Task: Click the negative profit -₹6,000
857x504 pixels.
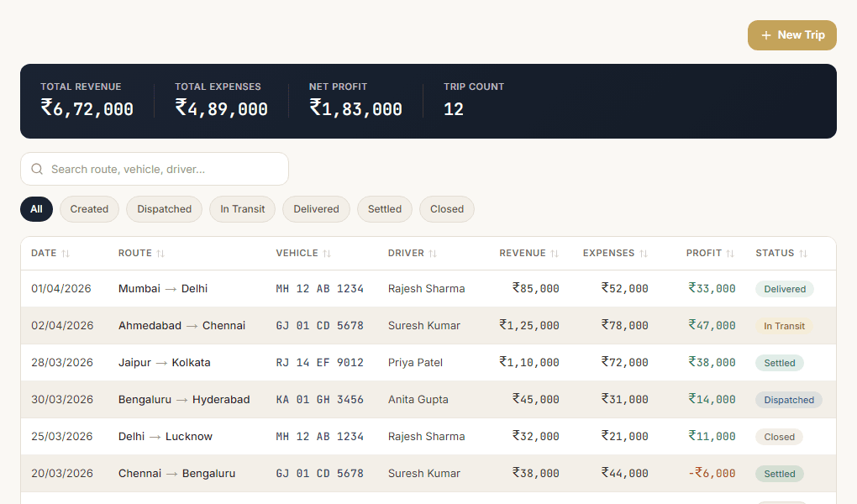Action: coord(712,474)
